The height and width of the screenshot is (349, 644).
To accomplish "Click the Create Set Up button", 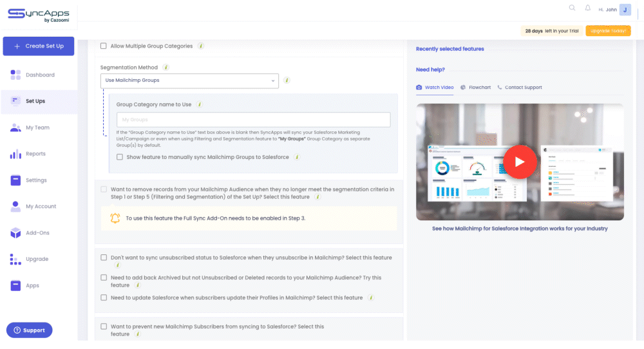I will click(x=39, y=46).
